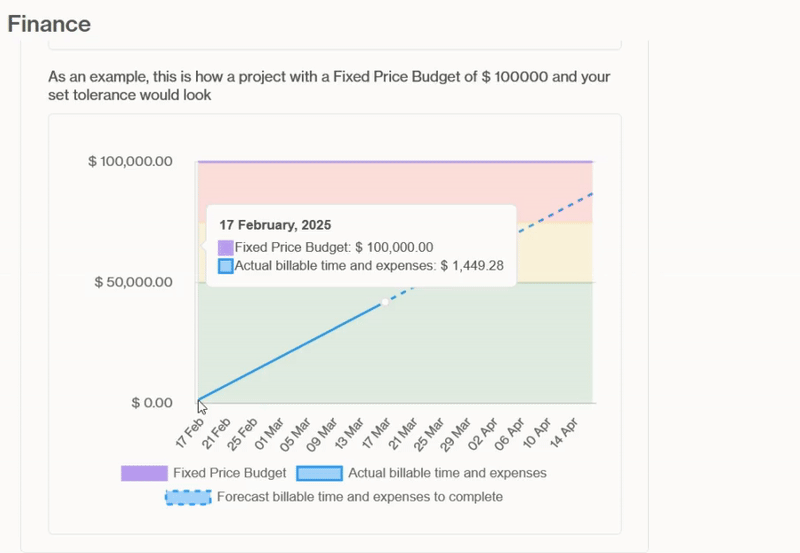Click Forecast billable time to complete label
Viewport: 800px width, 553px height.
pos(359,497)
